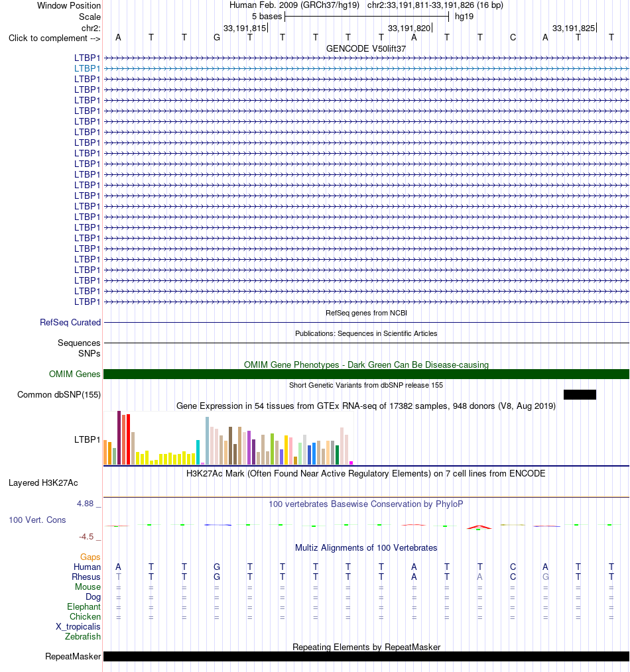Open 'Basewise Conservation by PhyloP' title
The height and width of the screenshot is (672, 630).
(x=366, y=504)
